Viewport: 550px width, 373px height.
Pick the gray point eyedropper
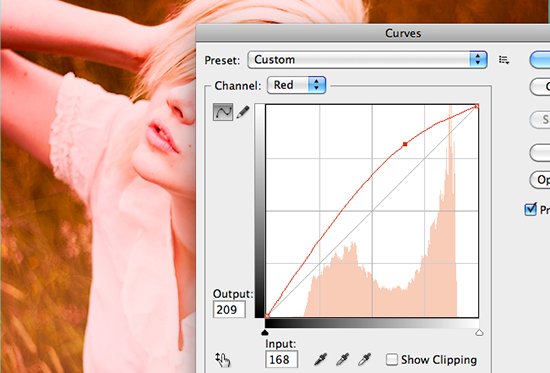coord(342,360)
